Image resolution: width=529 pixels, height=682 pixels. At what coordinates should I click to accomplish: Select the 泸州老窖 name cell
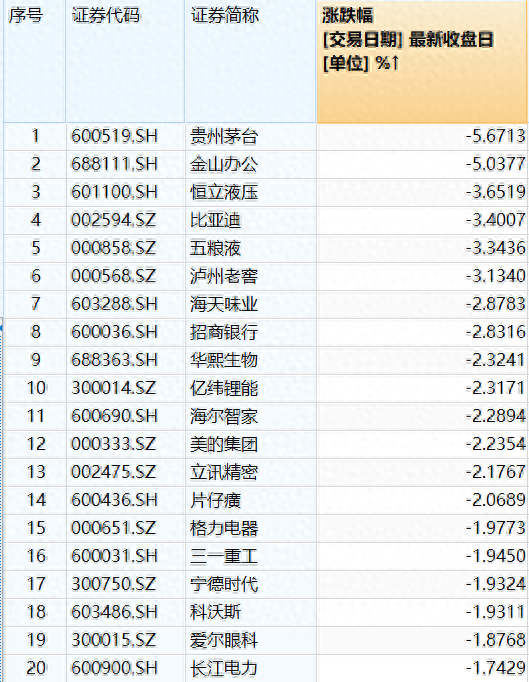coord(251,277)
